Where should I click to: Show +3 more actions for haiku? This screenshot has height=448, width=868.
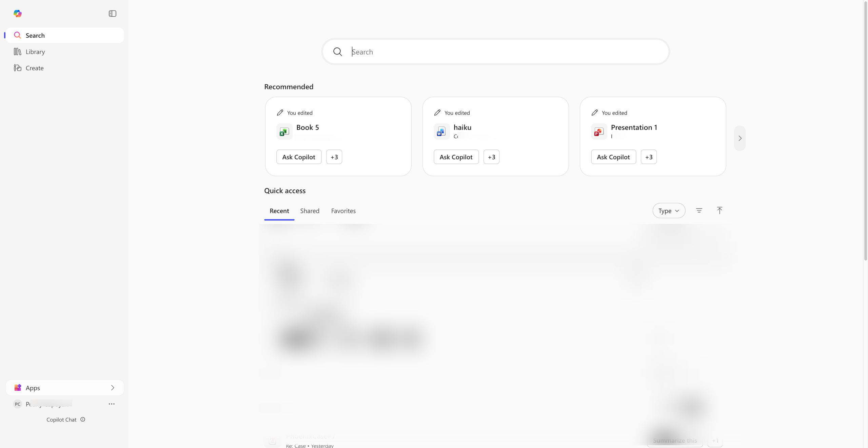click(x=491, y=157)
